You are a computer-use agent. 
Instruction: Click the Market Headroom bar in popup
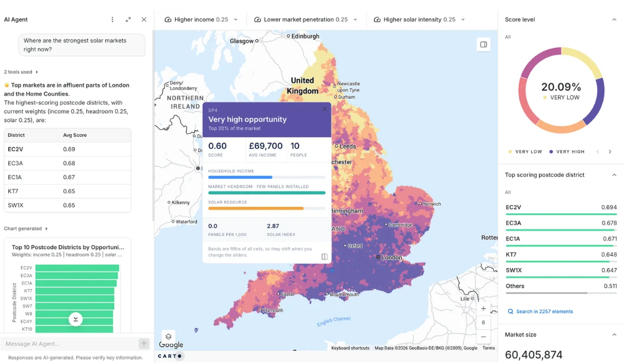pyautogui.click(x=266, y=192)
